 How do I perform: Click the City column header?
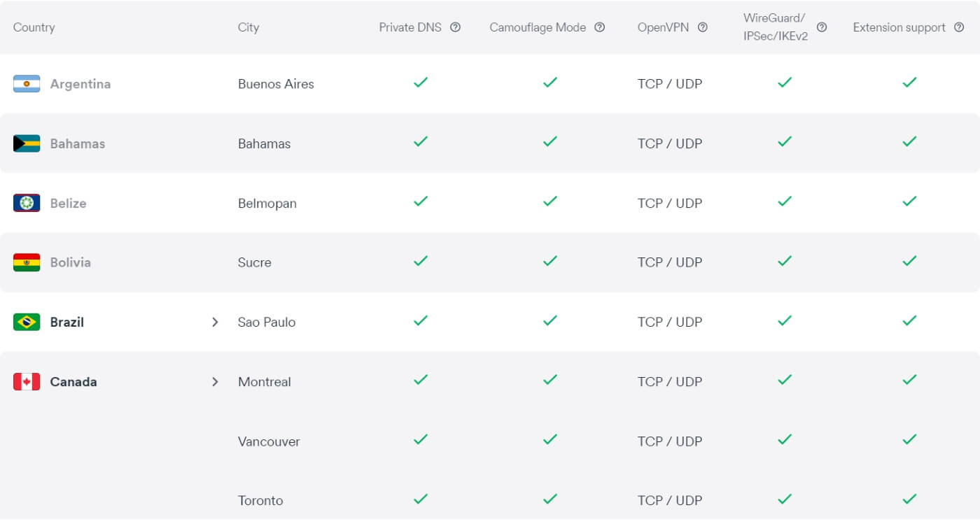pos(248,27)
